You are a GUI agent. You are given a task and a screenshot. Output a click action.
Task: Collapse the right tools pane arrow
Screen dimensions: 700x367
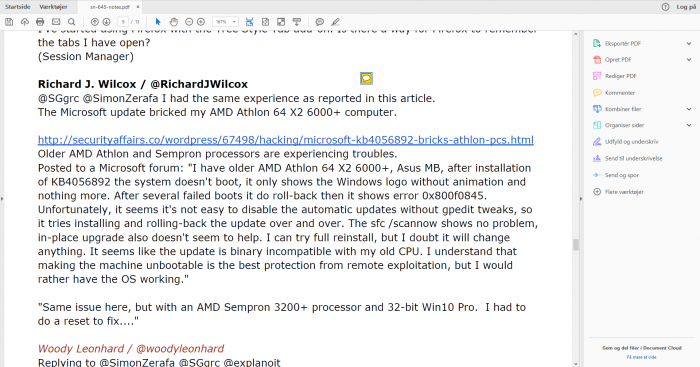pos(581,199)
